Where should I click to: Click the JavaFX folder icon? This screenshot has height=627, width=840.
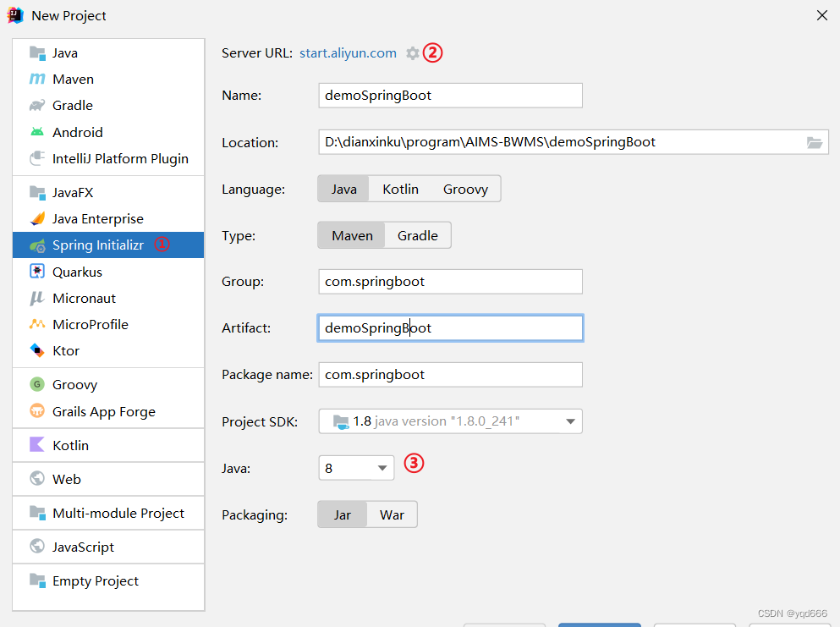37,192
